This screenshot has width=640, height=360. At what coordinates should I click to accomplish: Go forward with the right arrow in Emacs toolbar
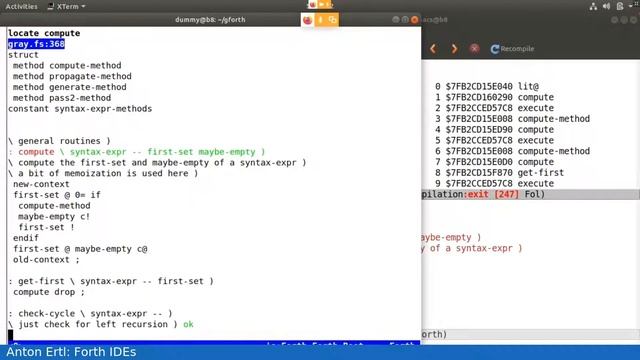[x=454, y=49]
